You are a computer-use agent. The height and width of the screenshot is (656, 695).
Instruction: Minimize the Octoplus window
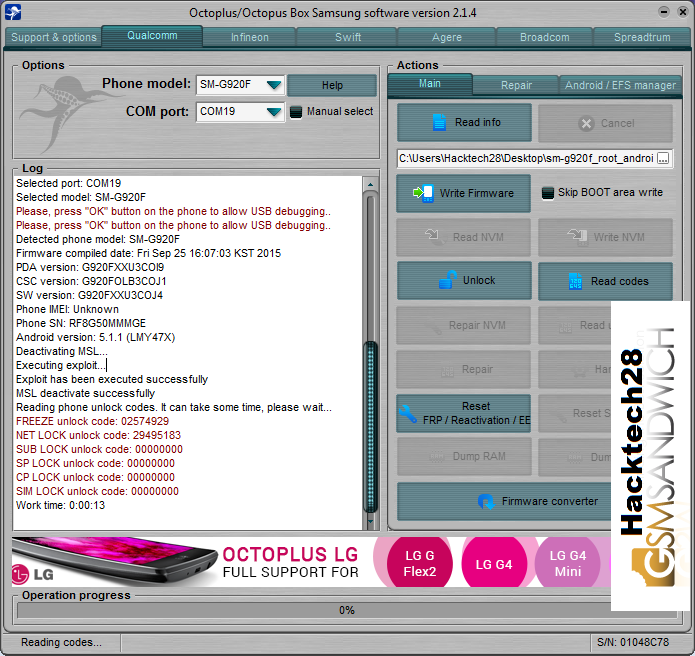tap(664, 12)
